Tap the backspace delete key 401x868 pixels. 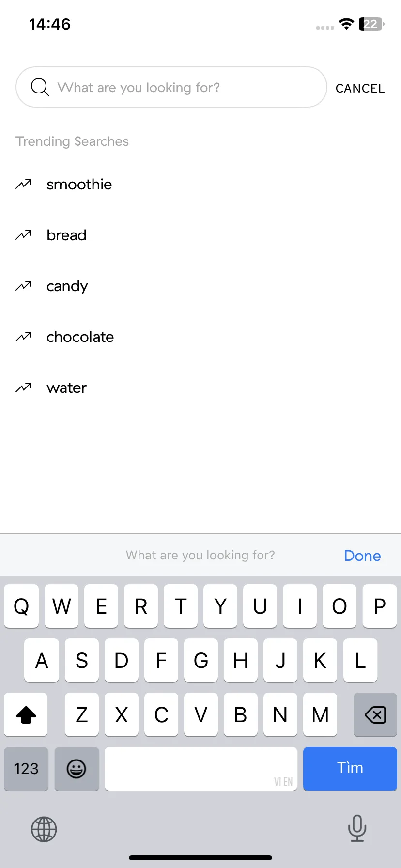pos(375,714)
